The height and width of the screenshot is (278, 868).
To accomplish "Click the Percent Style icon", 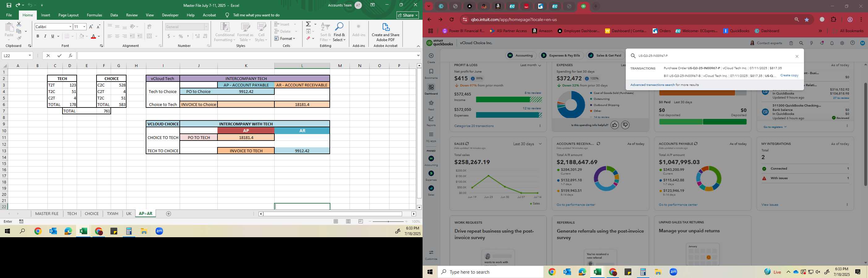I will tap(181, 36).
